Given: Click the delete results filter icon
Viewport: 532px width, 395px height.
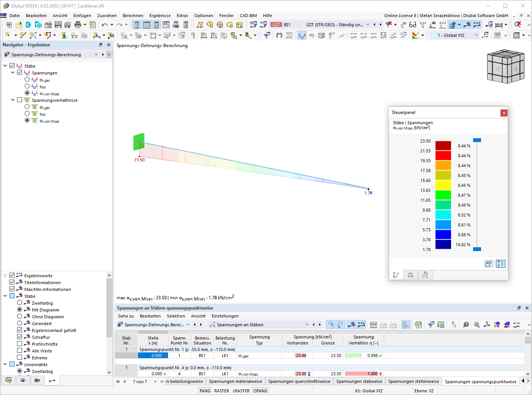Looking at the screenshot, I should coord(388,25).
